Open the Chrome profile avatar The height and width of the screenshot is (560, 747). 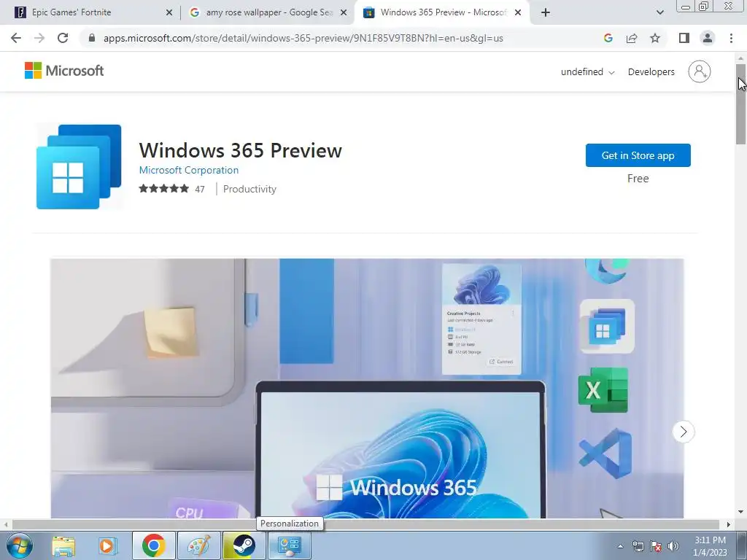(x=708, y=38)
